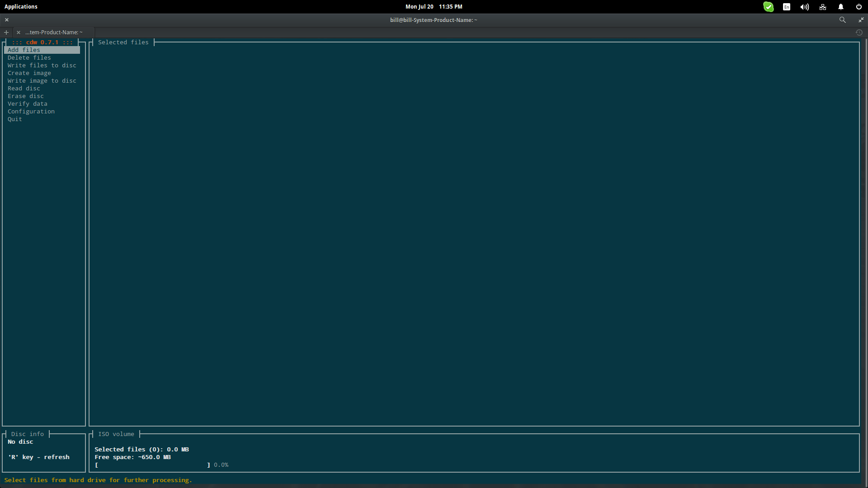
Task: Click Selected files (0): 0.0 MB text
Action: pos(142,450)
